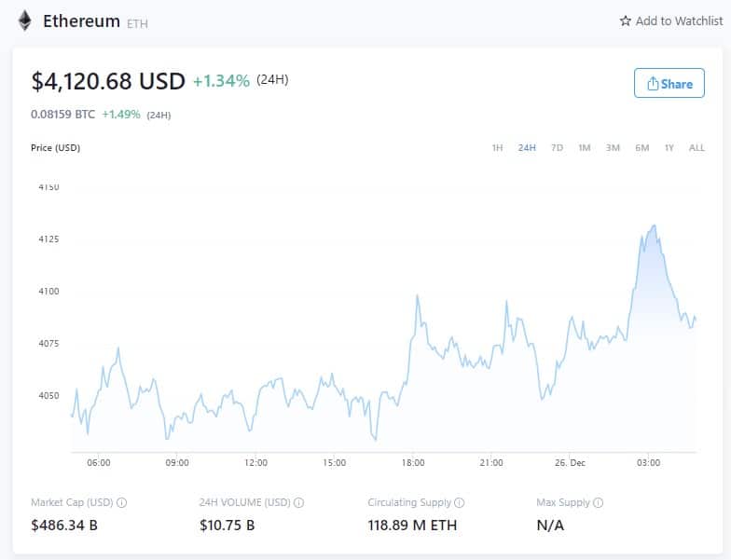Screen dimensions: 731x560
Task: Select the 24H chart range
Action: coord(527,147)
